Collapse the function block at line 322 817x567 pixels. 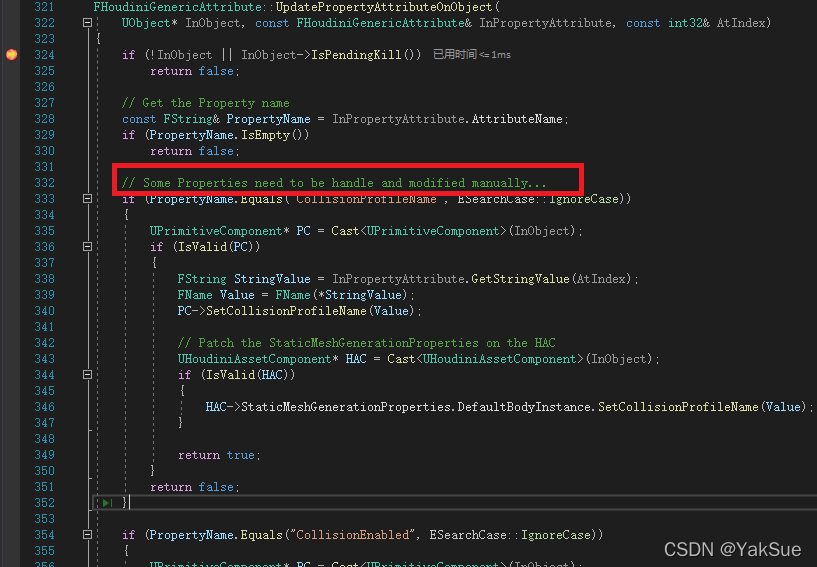tap(88, 22)
